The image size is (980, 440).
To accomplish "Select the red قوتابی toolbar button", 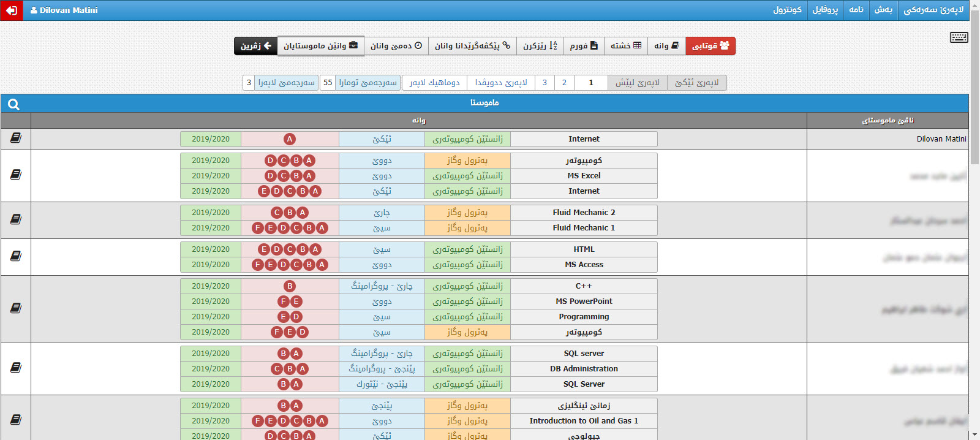I will (710, 46).
